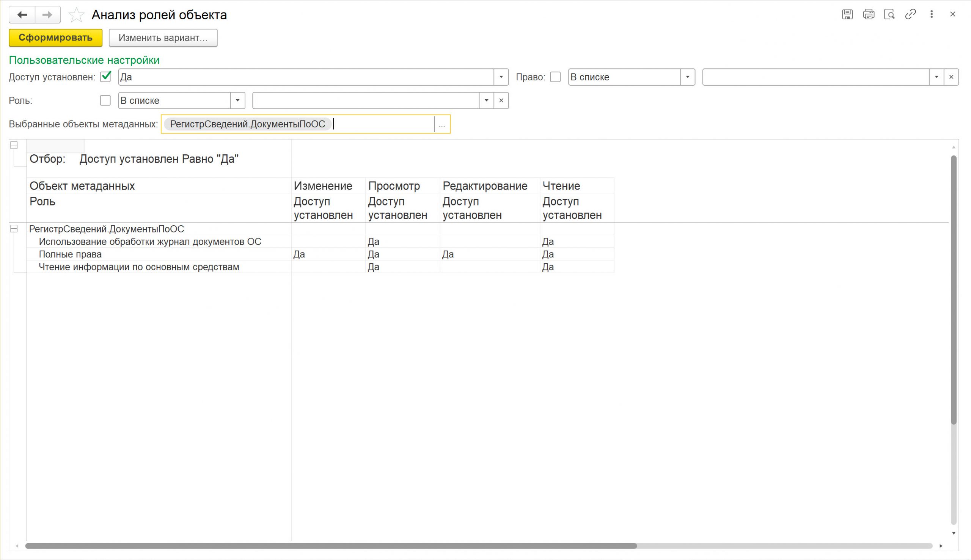This screenshot has width=971, height=560.
Task: Click the Изменить вариант... button
Action: click(163, 38)
